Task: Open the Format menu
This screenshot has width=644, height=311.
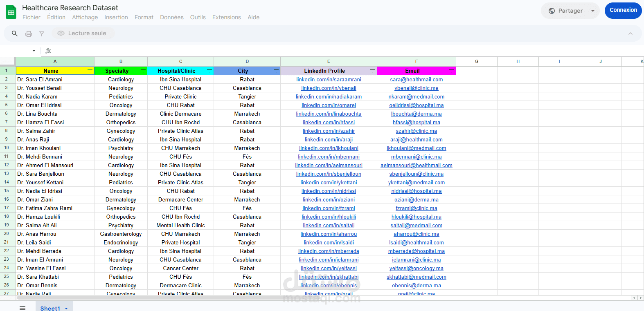Action: point(144,18)
